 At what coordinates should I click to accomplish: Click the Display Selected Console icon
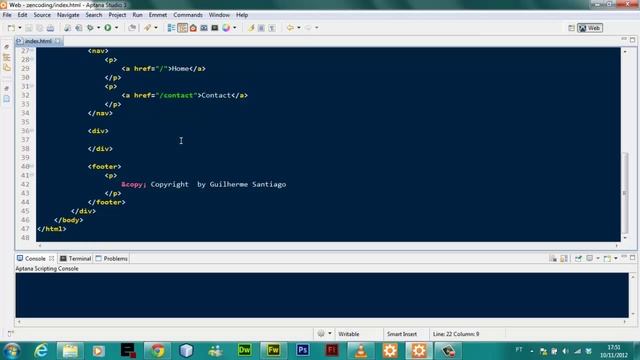click(589, 258)
